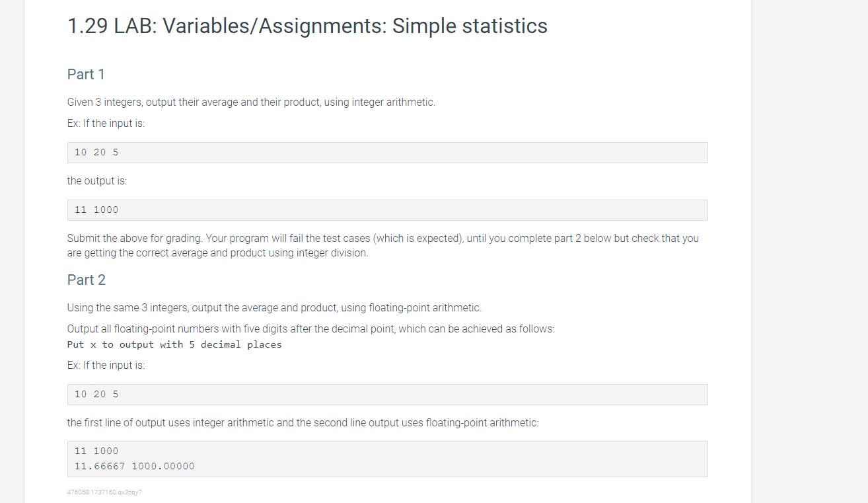The height and width of the screenshot is (503, 868).
Task: Click 'the output is:' label text
Action: (x=96, y=181)
